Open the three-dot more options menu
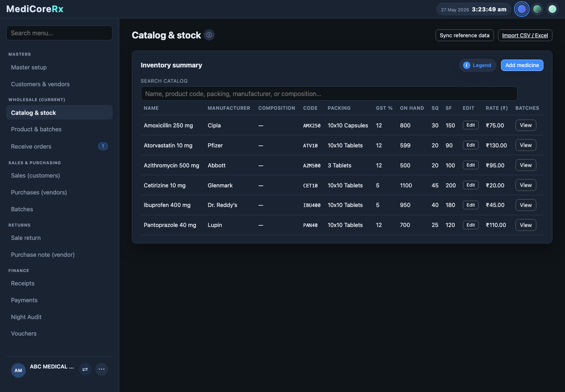565x392 pixels. 102,369
